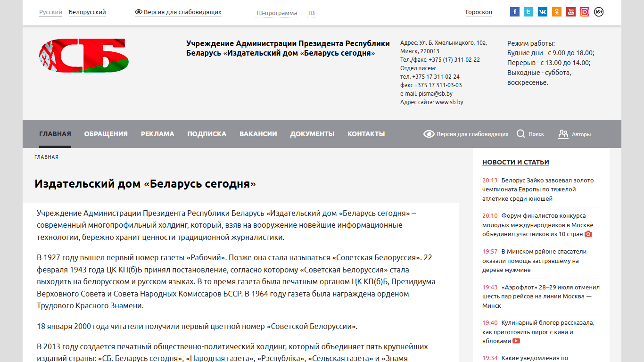Open the YouTube social icon
Viewport: 644px width, 362px height.
point(571,12)
